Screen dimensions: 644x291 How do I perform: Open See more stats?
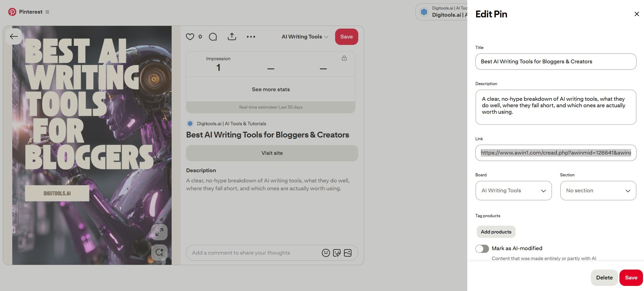tap(271, 90)
